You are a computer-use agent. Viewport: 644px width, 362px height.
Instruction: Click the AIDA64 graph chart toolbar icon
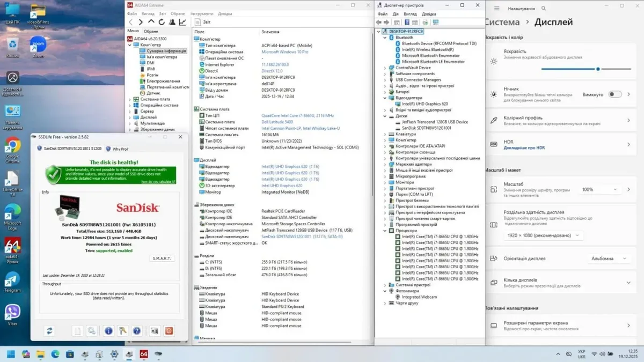[182, 22]
